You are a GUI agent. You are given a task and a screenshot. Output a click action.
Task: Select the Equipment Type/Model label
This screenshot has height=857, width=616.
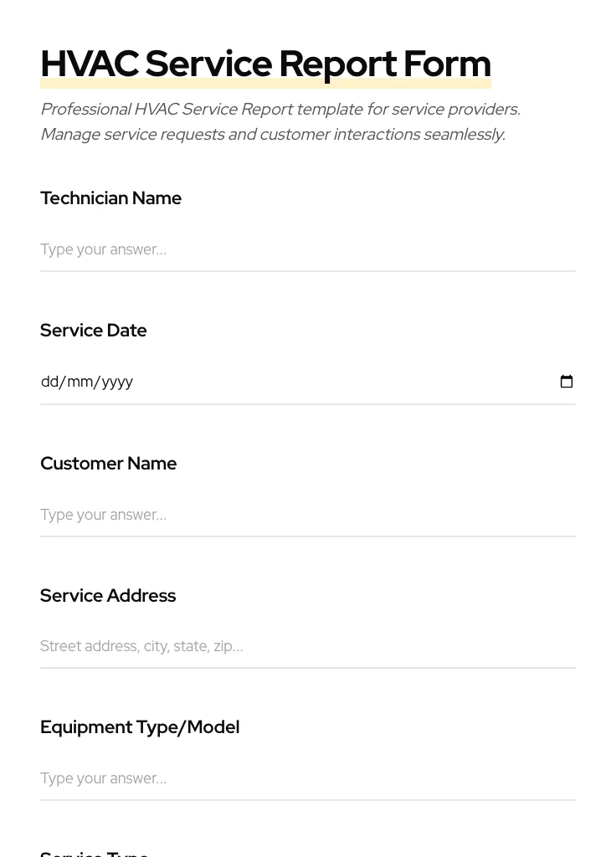pos(139,726)
